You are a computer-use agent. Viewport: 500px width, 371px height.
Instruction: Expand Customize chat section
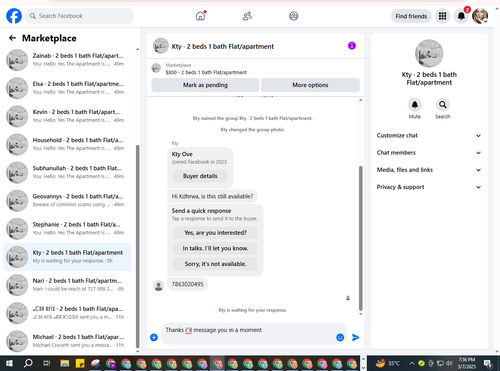(429, 135)
